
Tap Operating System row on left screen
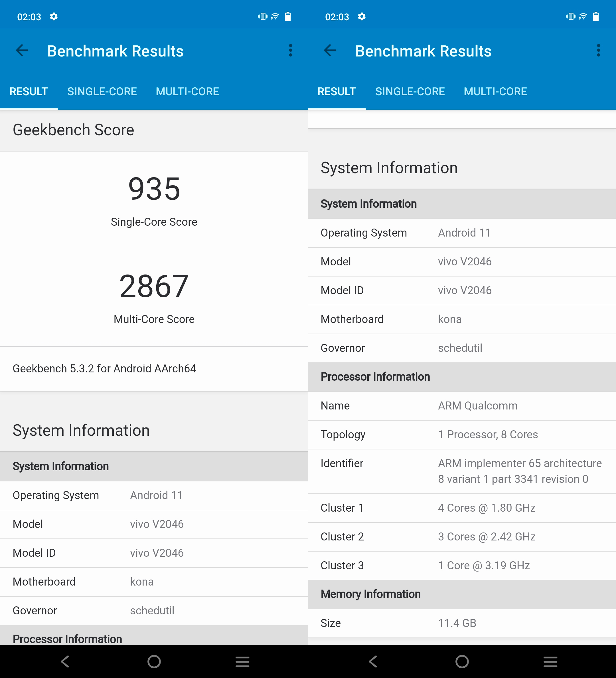(154, 495)
